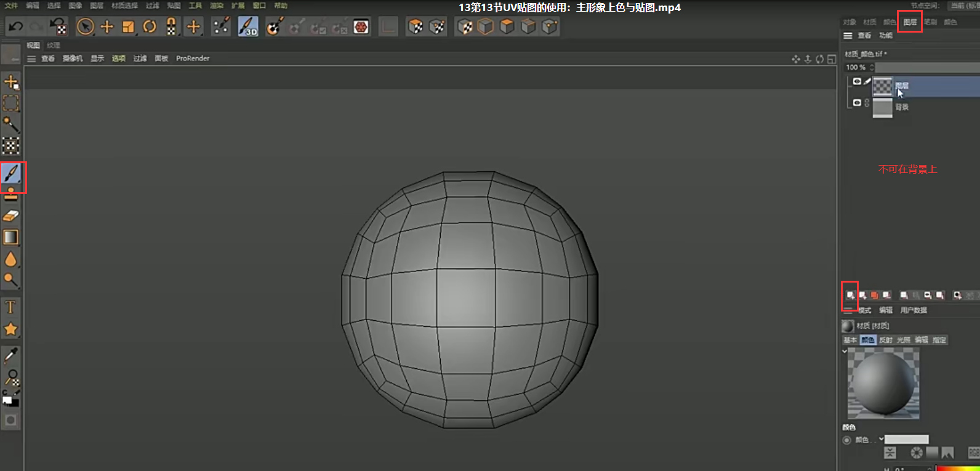Click the new layer icon below layer list
Image resolution: width=980 pixels, height=471 pixels.
(850, 296)
